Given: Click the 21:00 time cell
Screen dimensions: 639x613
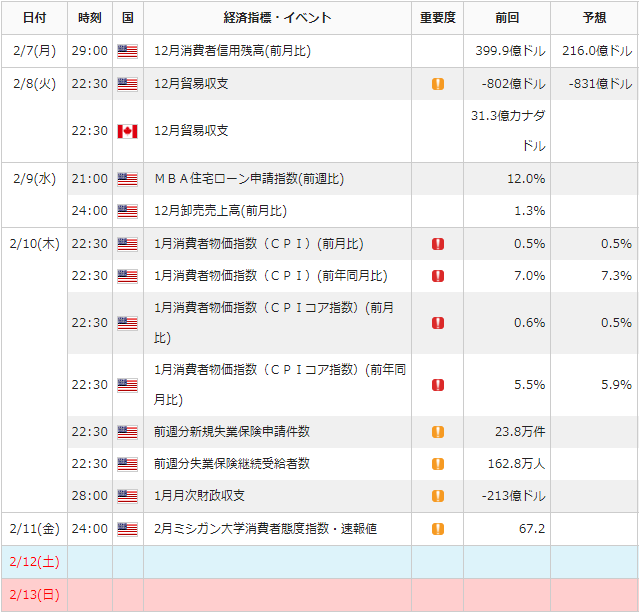Looking at the screenshot, I should pos(90,179).
